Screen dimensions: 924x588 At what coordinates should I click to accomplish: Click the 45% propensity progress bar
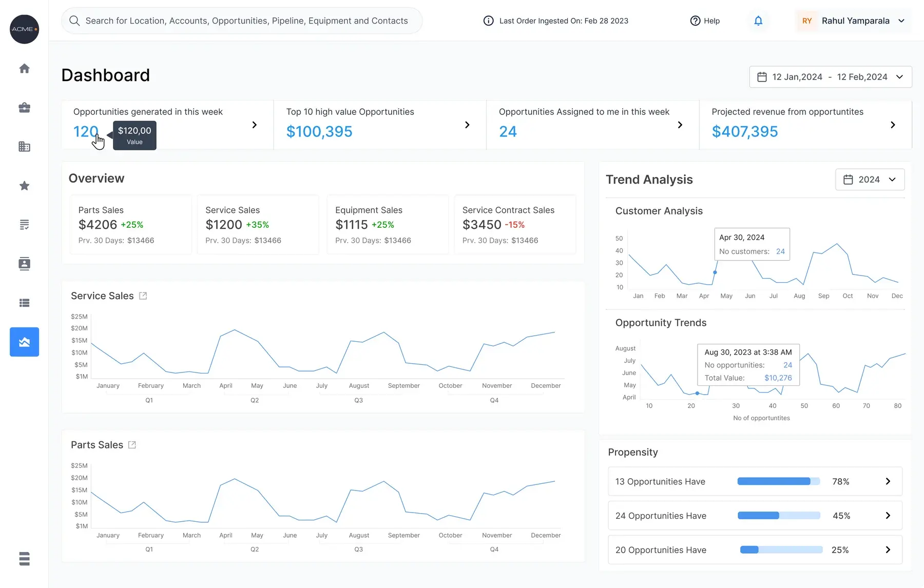click(x=779, y=516)
